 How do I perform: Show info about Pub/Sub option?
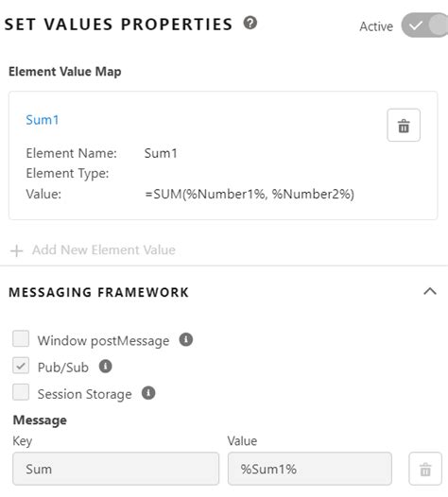coord(105,367)
